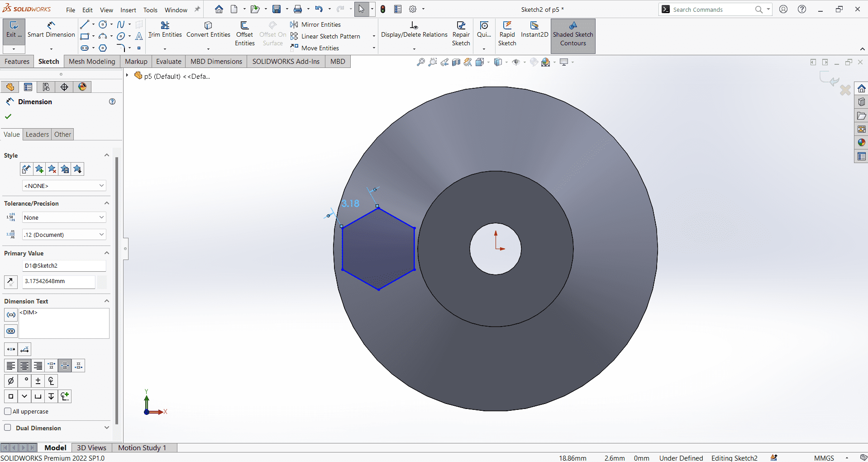The width and height of the screenshot is (868, 462).
Task: Select the Corner Rectangle tool
Action: tap(85, 36)
